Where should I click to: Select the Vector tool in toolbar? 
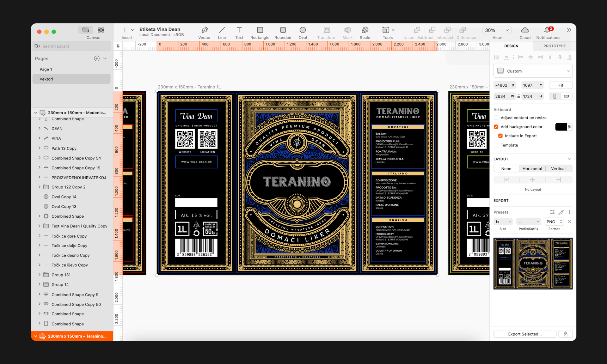click(x=204, y=32)
